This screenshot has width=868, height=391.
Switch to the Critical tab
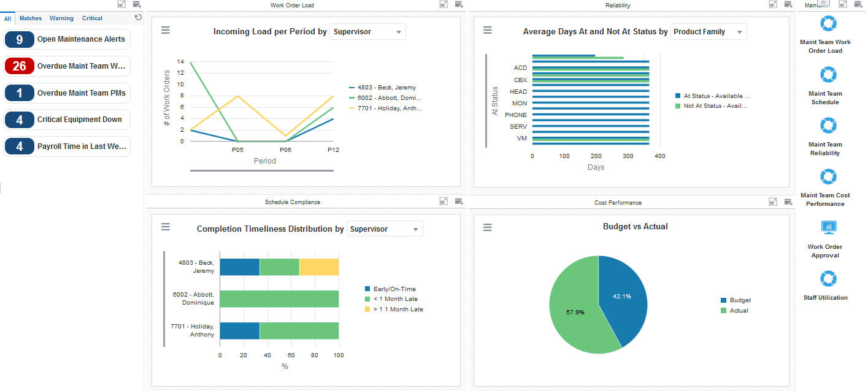93,18
